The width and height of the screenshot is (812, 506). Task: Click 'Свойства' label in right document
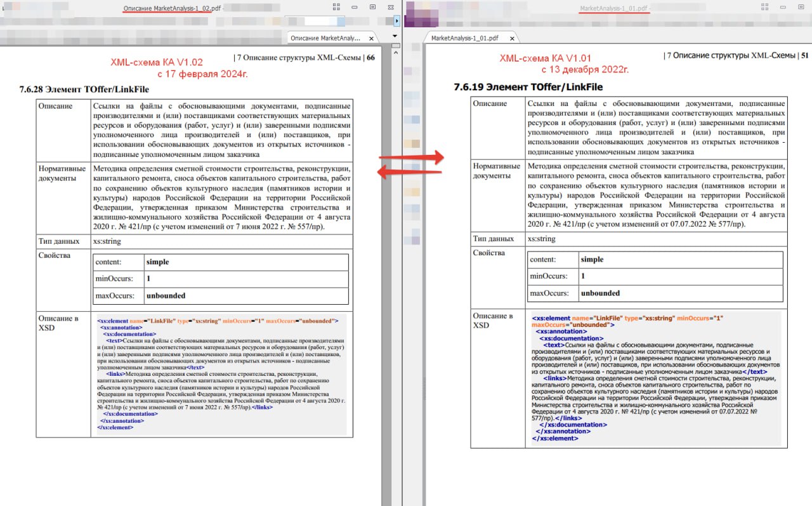[x=489, y=253]
